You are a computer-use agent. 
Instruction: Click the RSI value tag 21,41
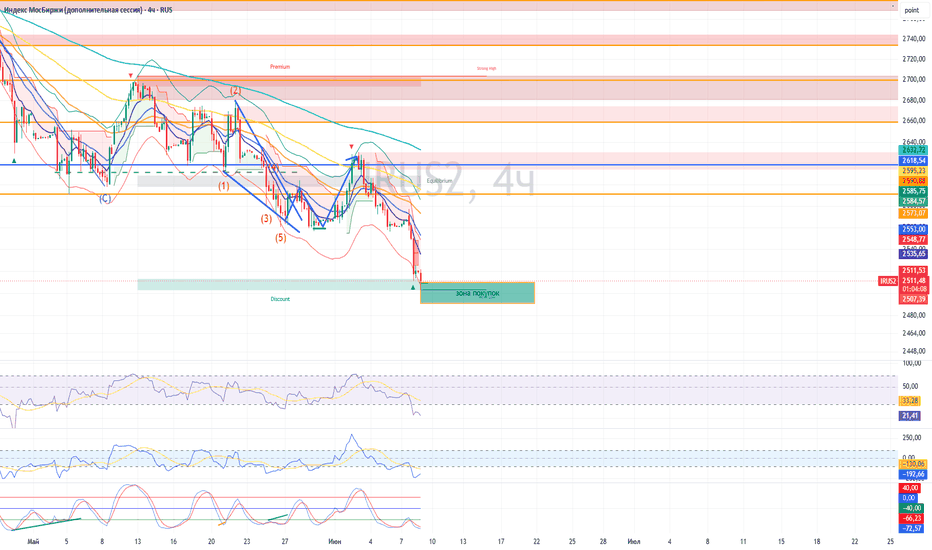(910, 416)
